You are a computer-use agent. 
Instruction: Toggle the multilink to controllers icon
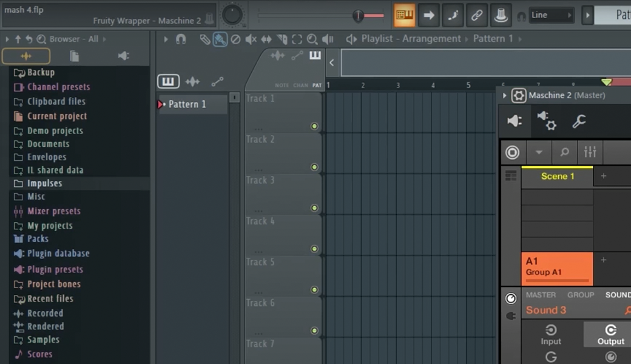[x=477, y=15]
